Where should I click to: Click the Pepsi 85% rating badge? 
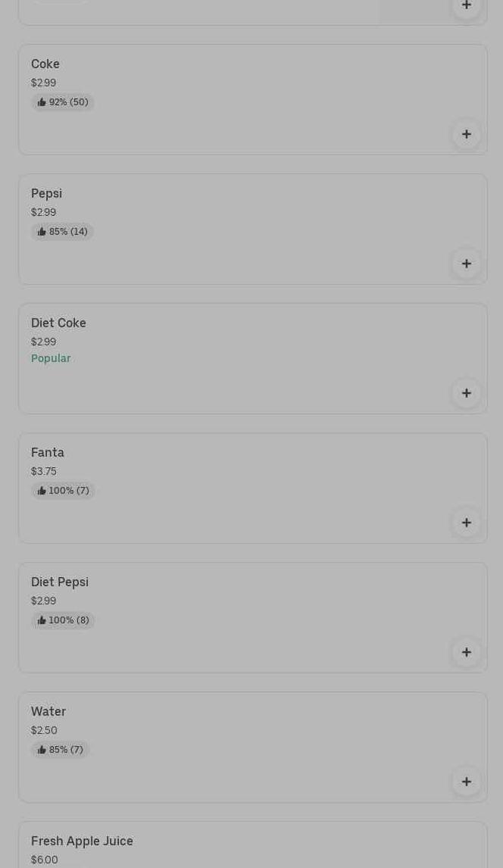pos(62,232)
